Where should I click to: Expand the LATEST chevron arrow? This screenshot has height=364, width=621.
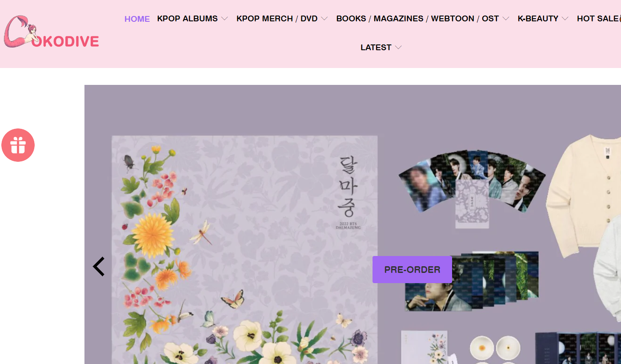[x=398, y=48]
